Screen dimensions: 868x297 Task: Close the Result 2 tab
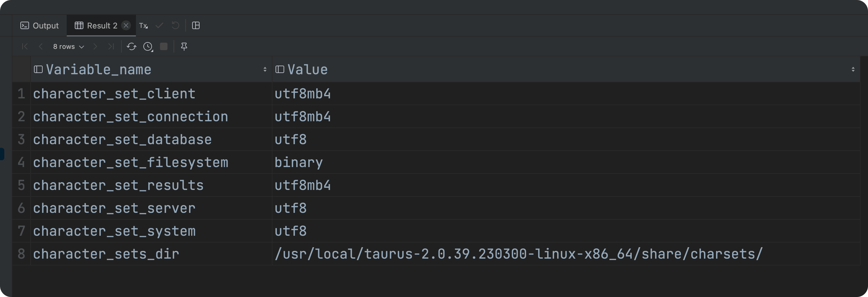click(x=126, y=25)
